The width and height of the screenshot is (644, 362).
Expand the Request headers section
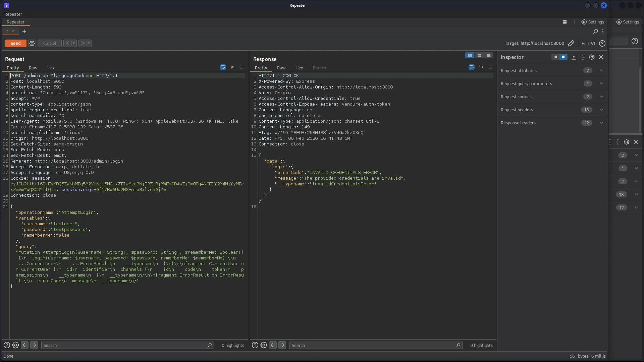(x=601, y=110)
